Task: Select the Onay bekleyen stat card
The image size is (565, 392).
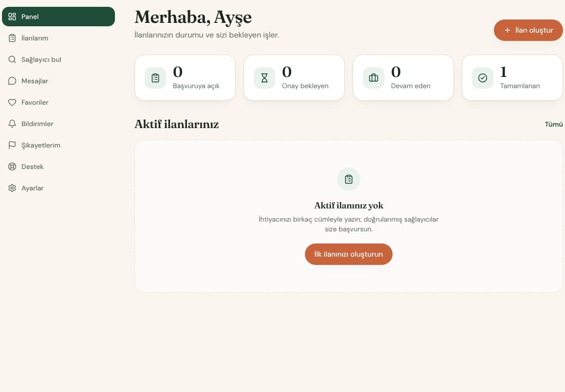Action: point(294,78)
